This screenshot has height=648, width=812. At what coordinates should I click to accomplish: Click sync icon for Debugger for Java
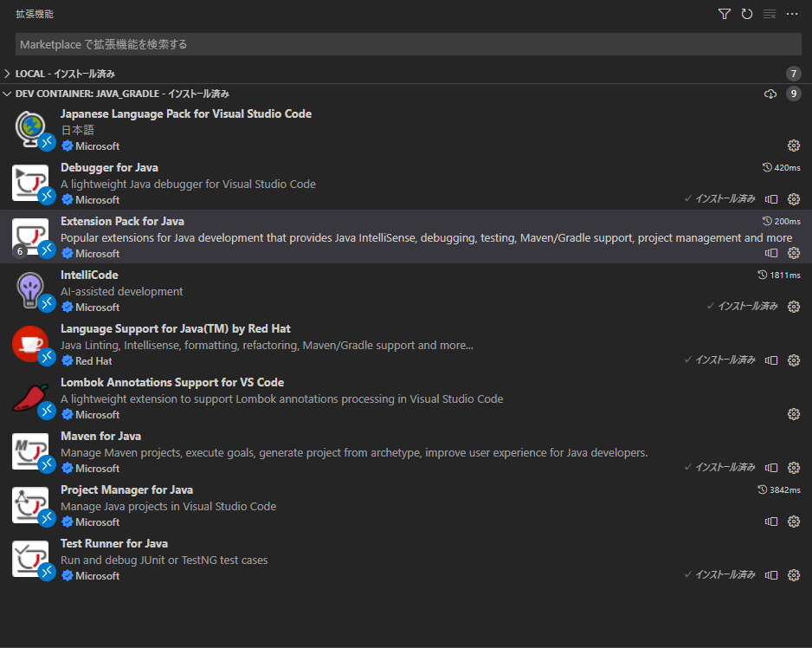pyautogui.click(x=771, y=199)
